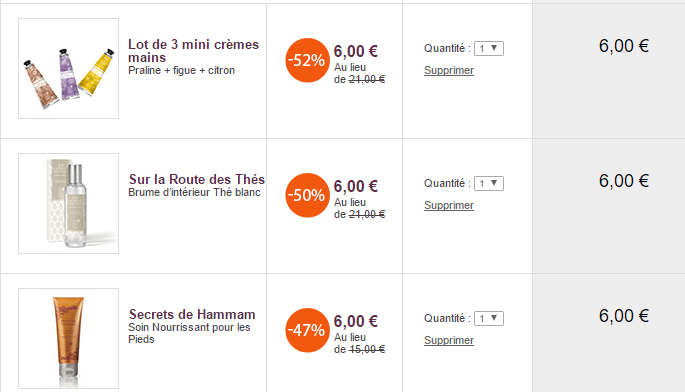
Task: Click Supprimer for Sur la Route des Thés
Action: pyautogui.click(x=449, y=205)
